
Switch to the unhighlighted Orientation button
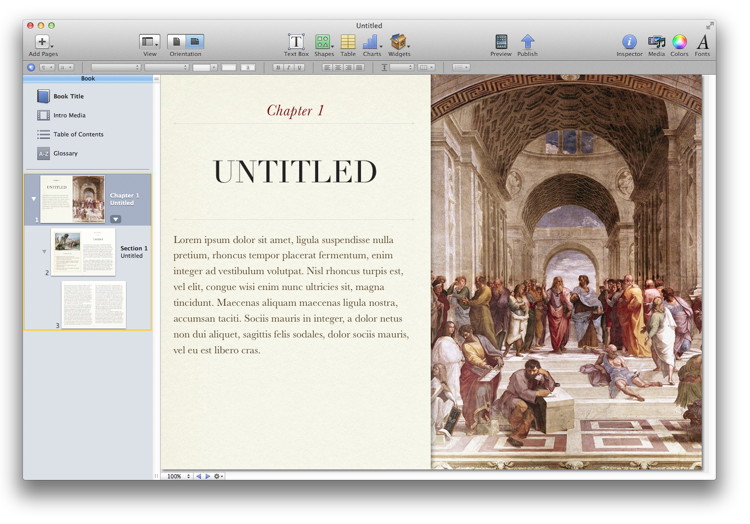coord(176,42)
